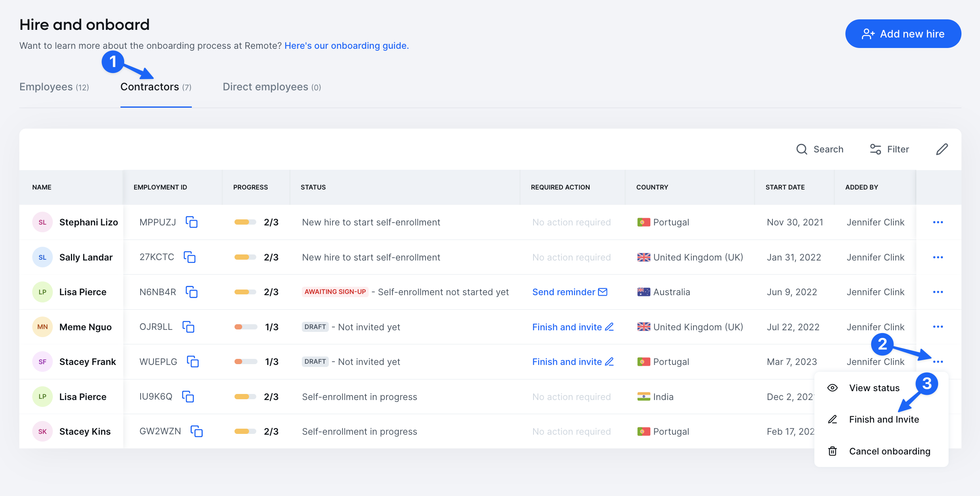Open the onboarding guide link
The width and height of the screenshot is (980, 496).
[346, 46]
